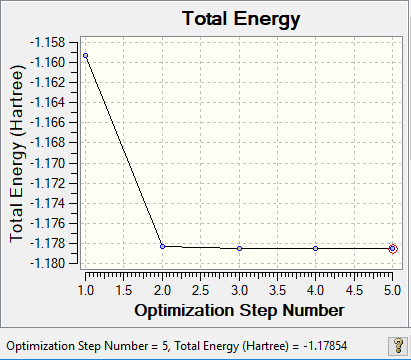Viewport: 411px width, 360px height.
Task: Click the steep line segment between steps 1 and 2
Action: pyautogui.click(x=124, y=151)
